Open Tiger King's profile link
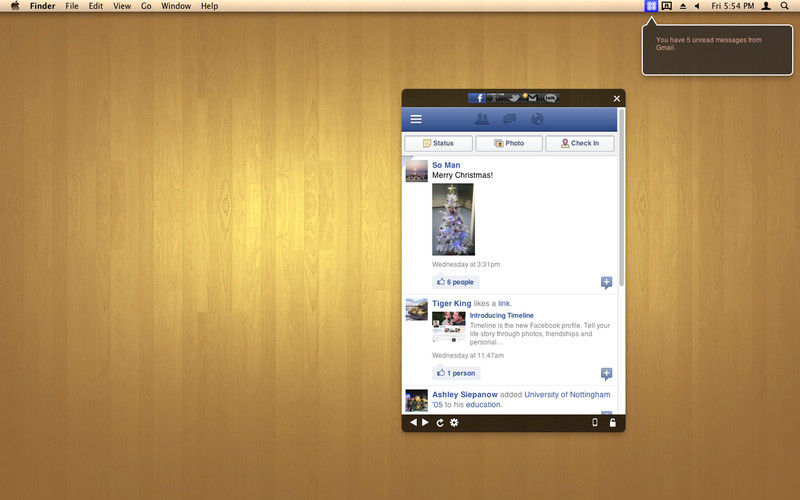 pyautogui.click(x=452, y=303)
